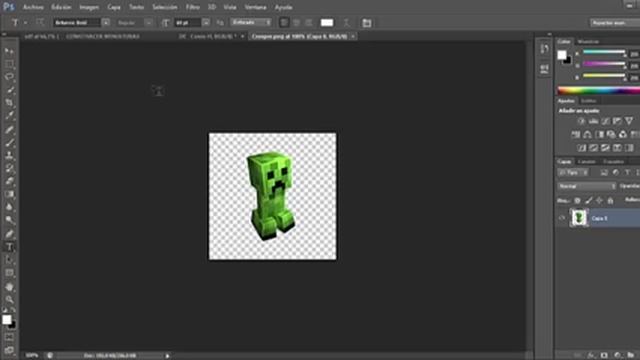Open the tool preset picker arrow
This screenshot has height=360, width=640.
pos(25,23)
